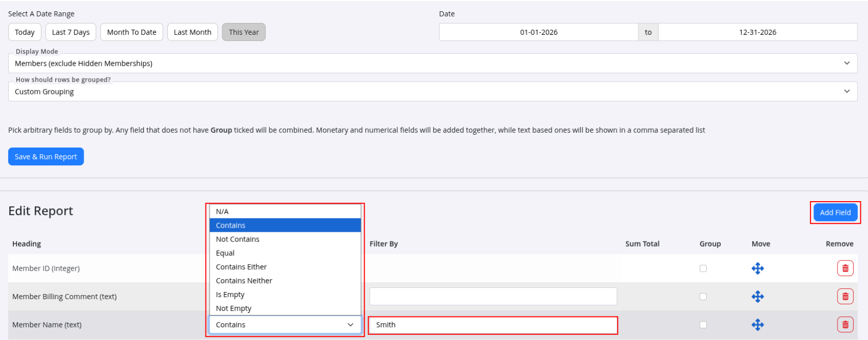
Task: Click the Smith filter text field
Action: (493, 325)
